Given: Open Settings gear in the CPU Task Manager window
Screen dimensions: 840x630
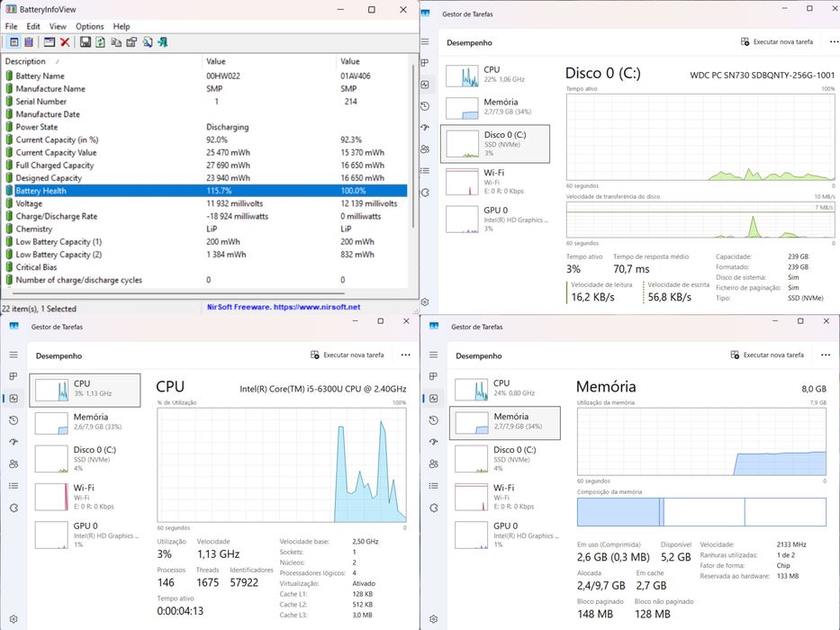Looking at the screenshot, I should (x=14, y=619).
